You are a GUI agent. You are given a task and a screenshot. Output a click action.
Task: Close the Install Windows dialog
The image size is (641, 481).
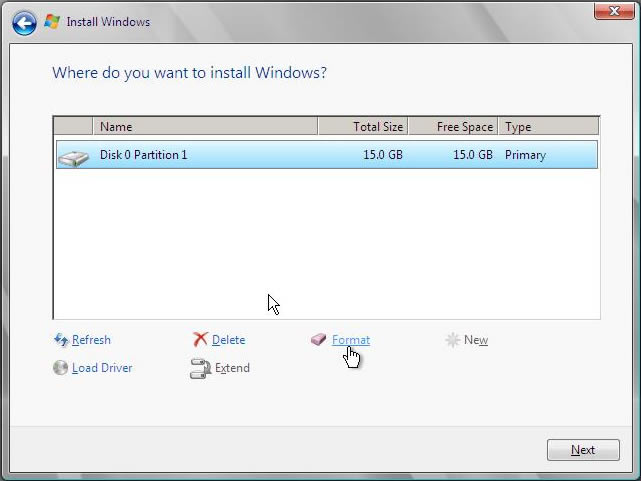click(x=609, y=11)
